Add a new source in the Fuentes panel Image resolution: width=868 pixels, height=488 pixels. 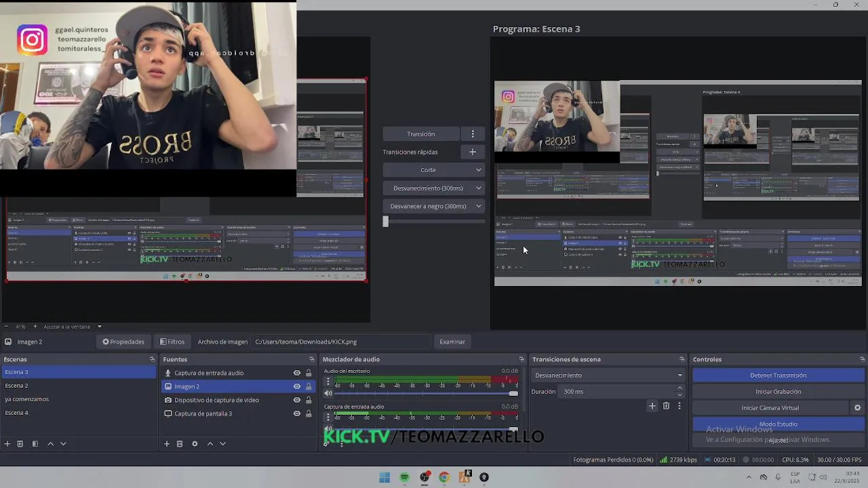coord(167,444)
